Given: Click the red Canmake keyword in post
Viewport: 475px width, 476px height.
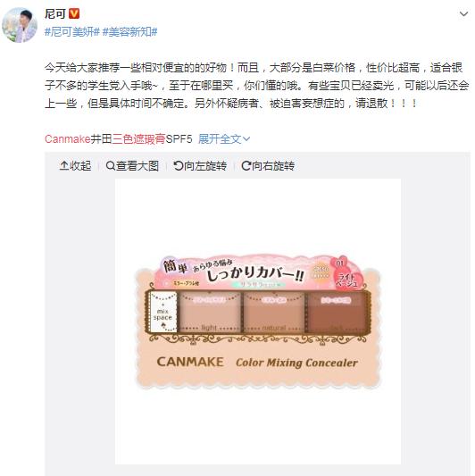Looking at the screenshot, I should point(67,139).
